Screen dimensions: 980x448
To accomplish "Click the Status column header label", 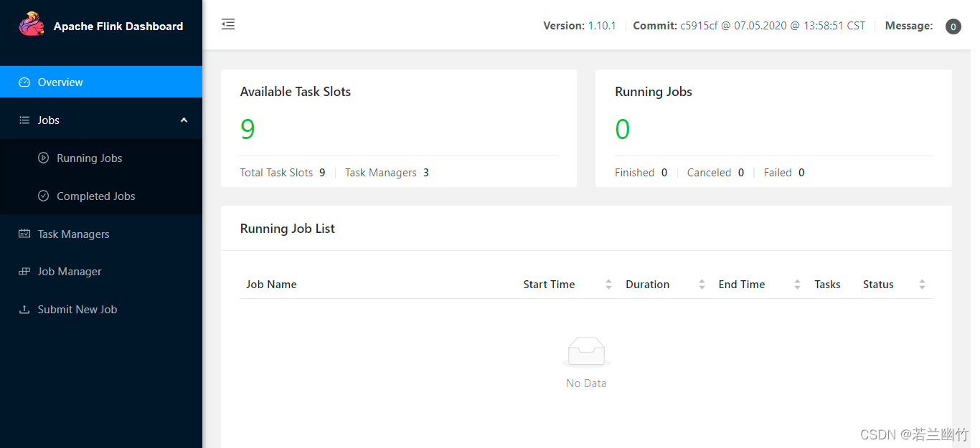I will [x=878, y=285].
